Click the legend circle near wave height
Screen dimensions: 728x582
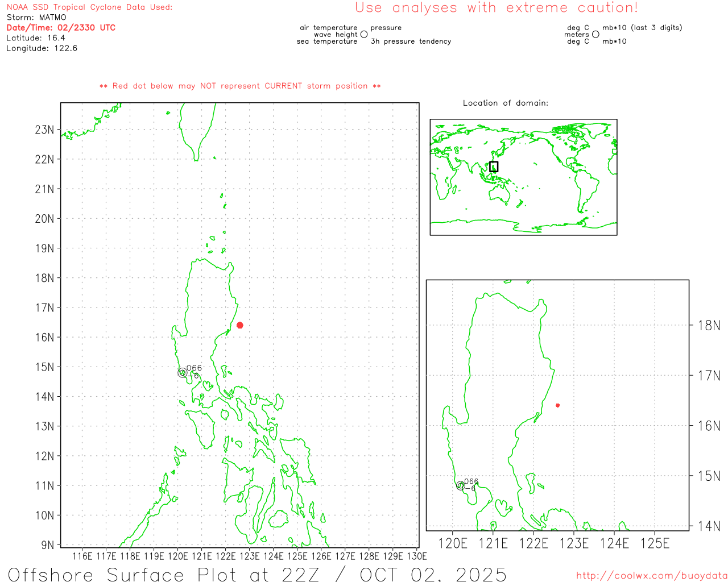tap(364, 34)
